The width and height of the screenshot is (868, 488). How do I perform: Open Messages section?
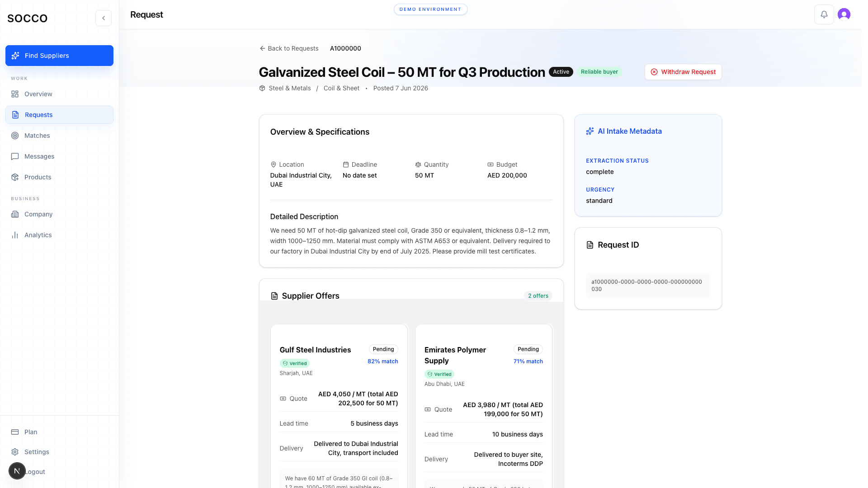coord(59,156)
